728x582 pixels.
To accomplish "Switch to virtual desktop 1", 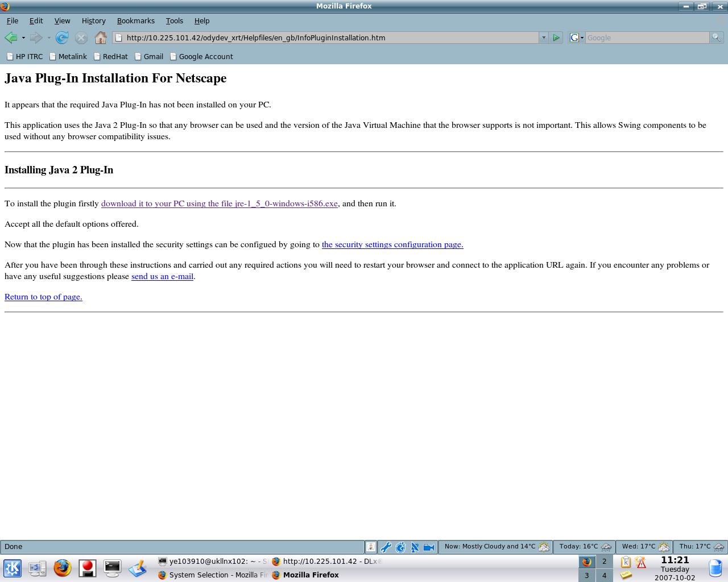I will 587,562.
